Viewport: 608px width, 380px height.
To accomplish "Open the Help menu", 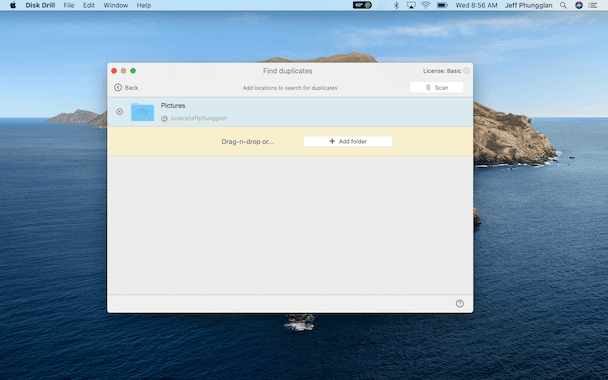I will click(x=143, y=5).
